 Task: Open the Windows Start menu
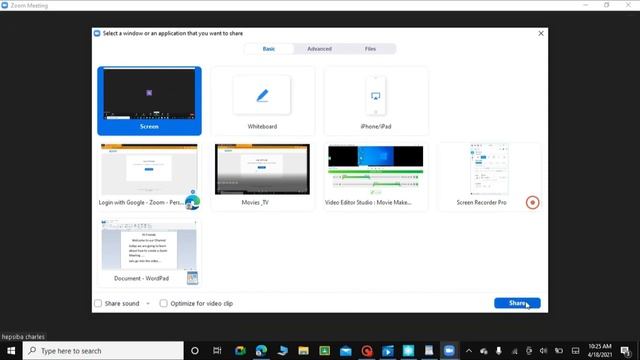(x=11, y=351)
